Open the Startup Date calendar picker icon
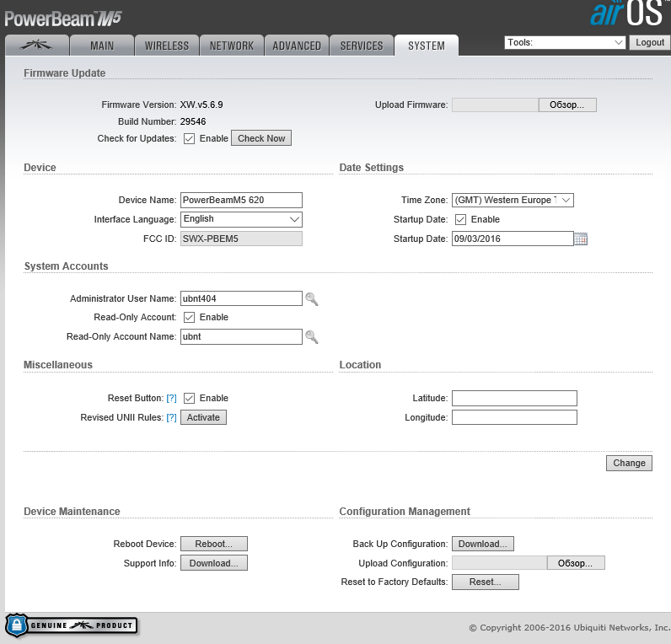The image size is (671, 644). (x=581, y=239)
